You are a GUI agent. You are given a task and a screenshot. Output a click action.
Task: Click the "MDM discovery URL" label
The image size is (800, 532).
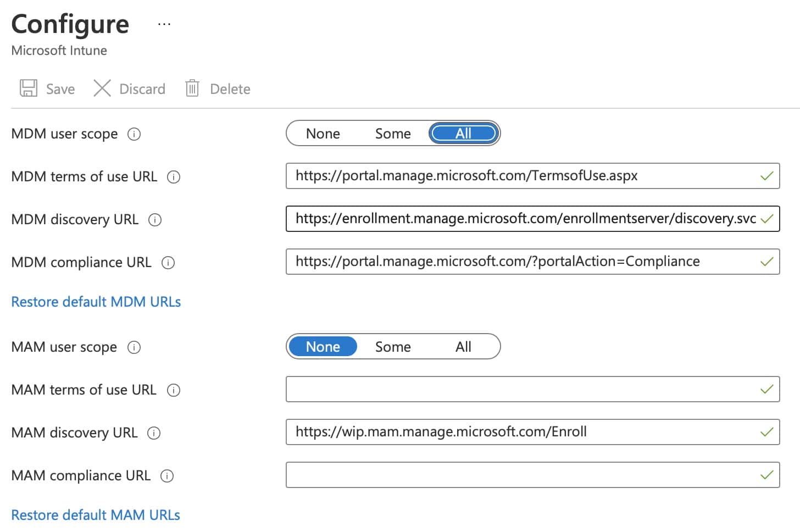tap(75, 220)
